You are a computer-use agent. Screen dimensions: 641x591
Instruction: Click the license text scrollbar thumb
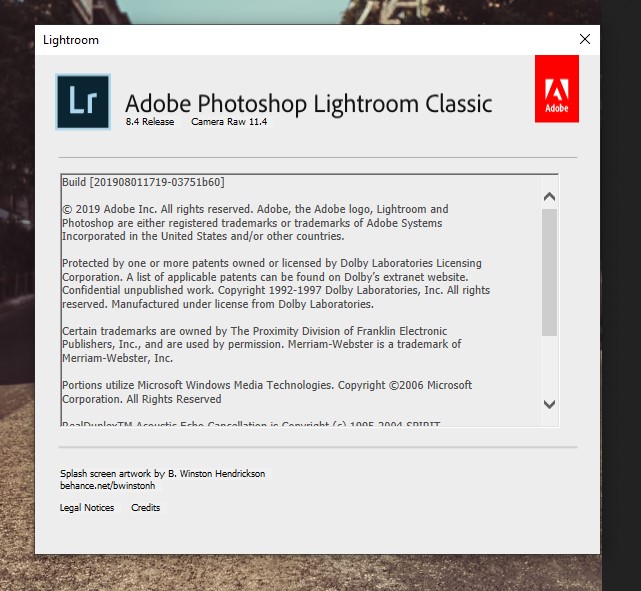(x=549, y=272)
